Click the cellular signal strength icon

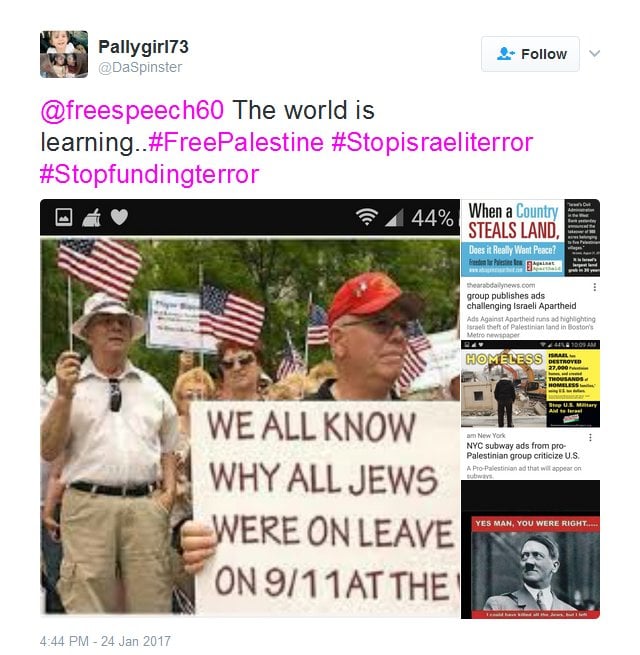394,217
